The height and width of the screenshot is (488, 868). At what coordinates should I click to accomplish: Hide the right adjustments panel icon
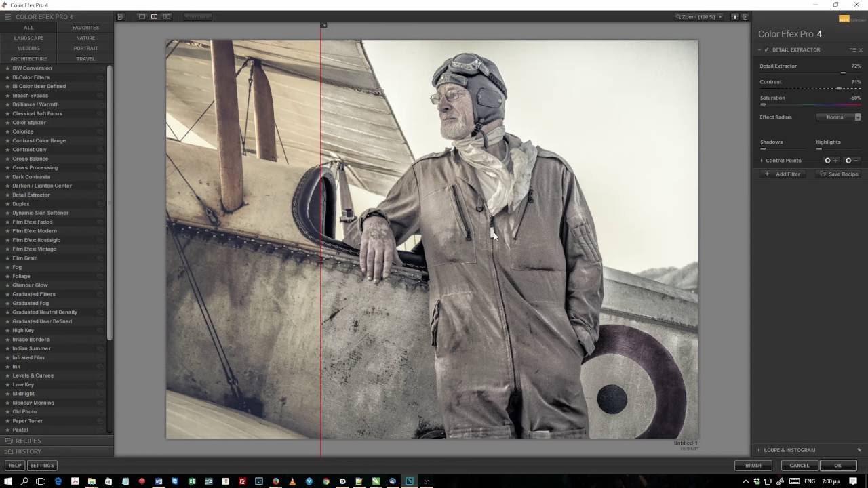tap(745, 16)
